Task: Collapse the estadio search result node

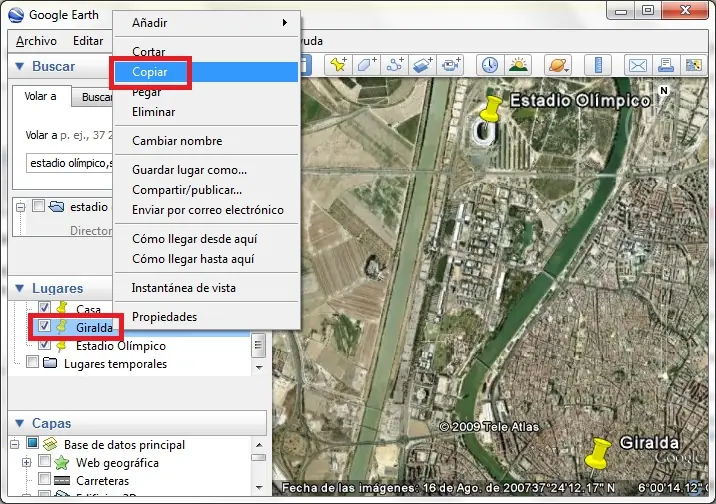Action: coord(21,207)
